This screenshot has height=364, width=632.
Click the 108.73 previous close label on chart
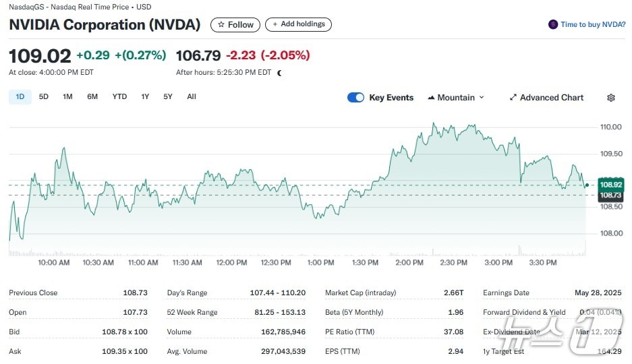(610, 195)
